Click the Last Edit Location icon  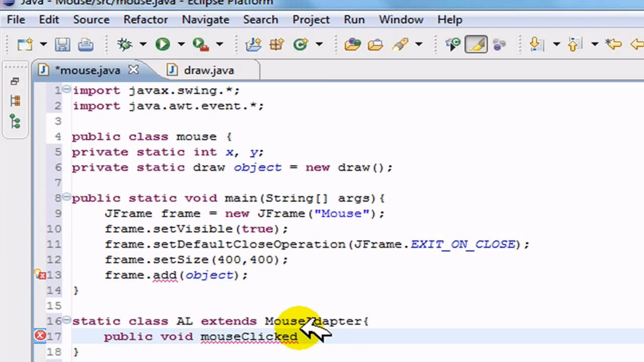pos(613,44)
